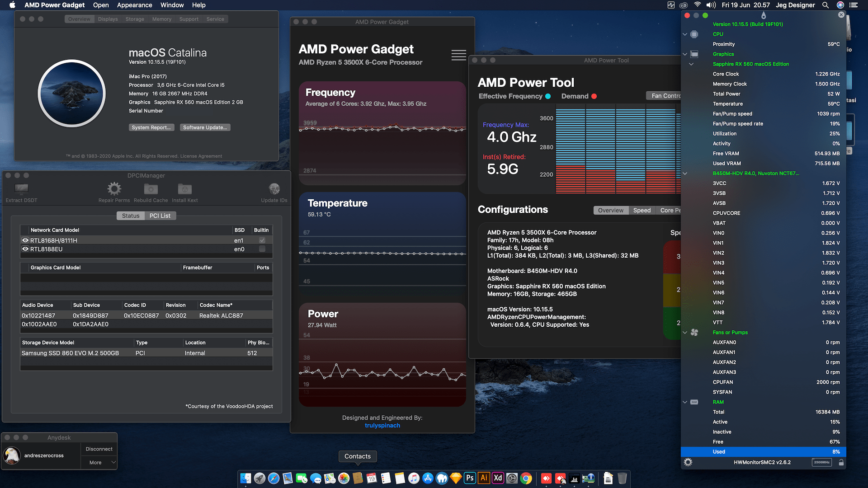
Task: Click Update IDs icon in DPCIManager
Action: [x=274, y=189]
